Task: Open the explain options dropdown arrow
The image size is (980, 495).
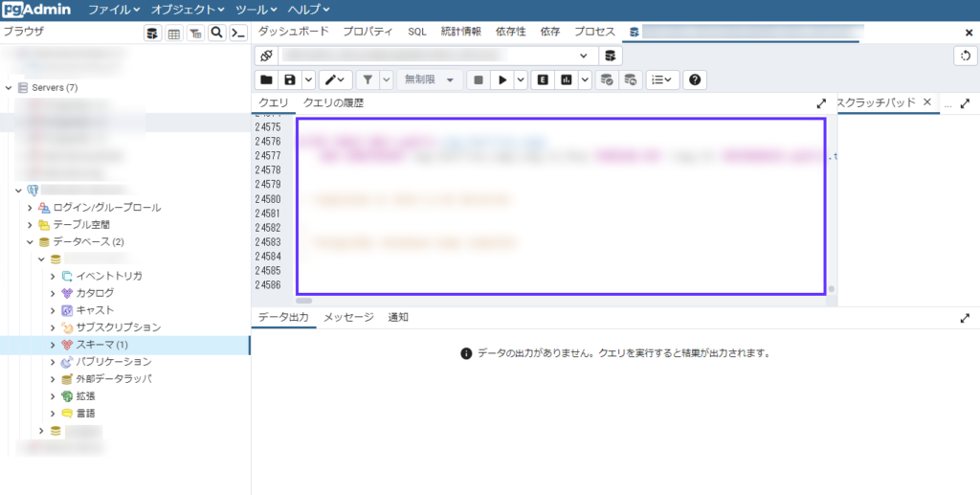Action: click(585, 80)
